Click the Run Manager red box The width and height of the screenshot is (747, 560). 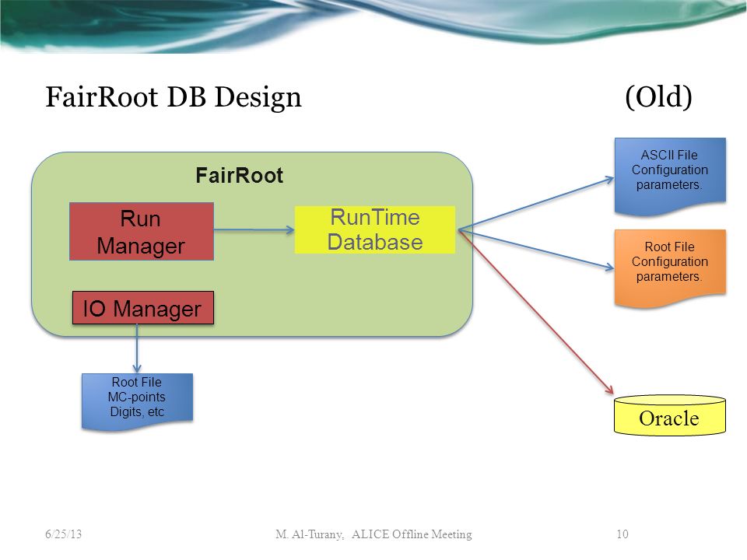tap(142, 232)
